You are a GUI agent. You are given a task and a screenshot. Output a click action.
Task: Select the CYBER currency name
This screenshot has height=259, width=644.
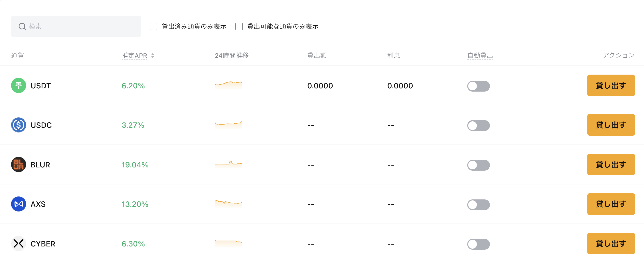tap(43, 244)
